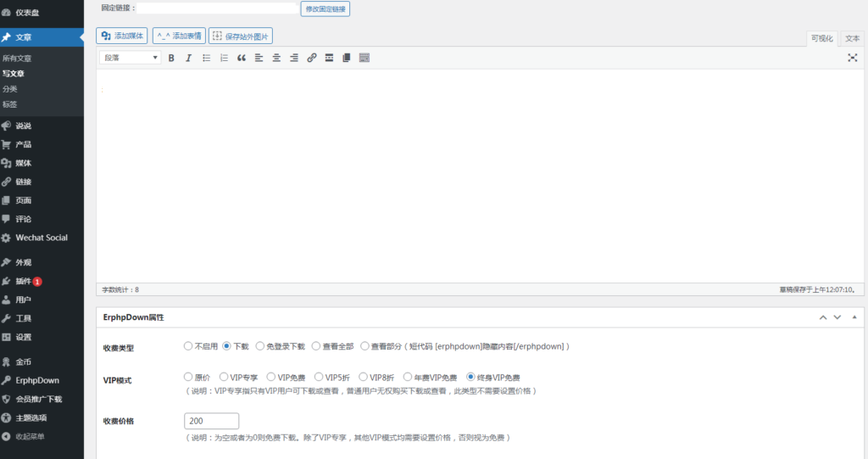The image size is (868, 459).
Task: Toggle italic formatting in editor toolbar
Action: [x=189, y=58]
